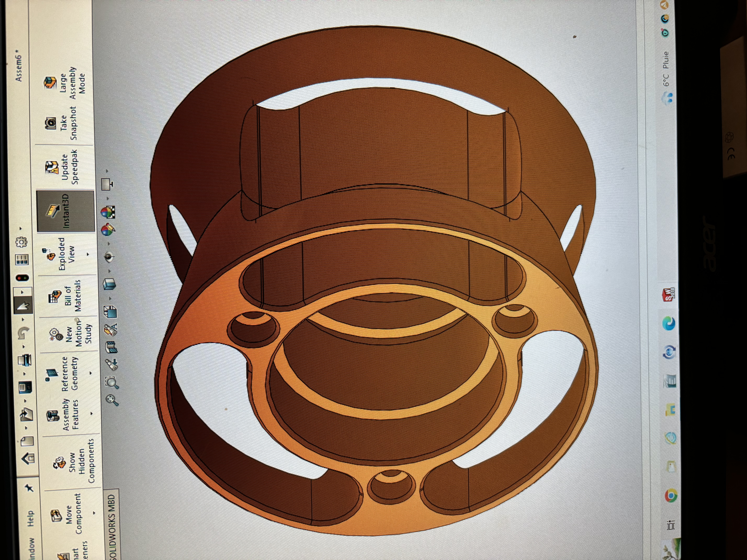Viewport: 747px width, 560px height.
Task: Click the Apply Scene icon
Action: (x=108, y=212)
